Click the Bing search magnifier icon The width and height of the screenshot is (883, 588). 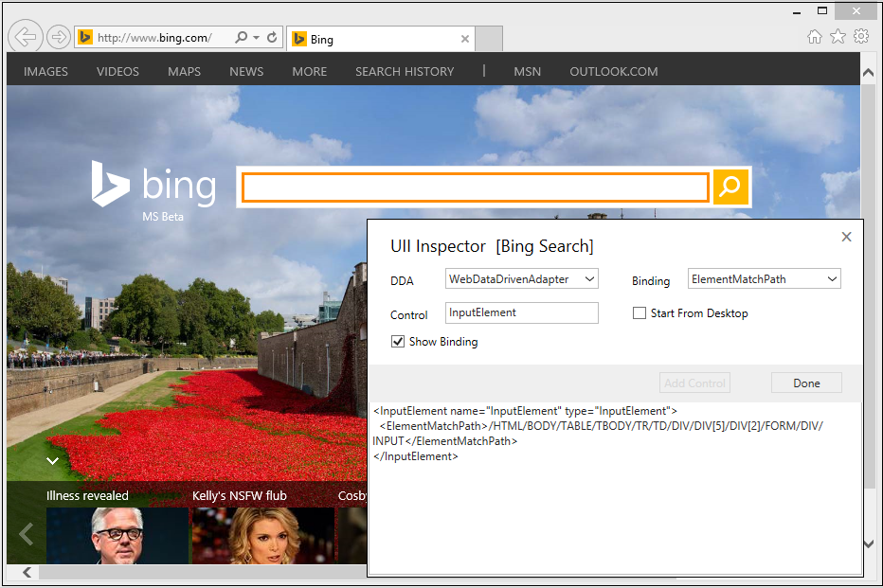[x=730, y=187]
